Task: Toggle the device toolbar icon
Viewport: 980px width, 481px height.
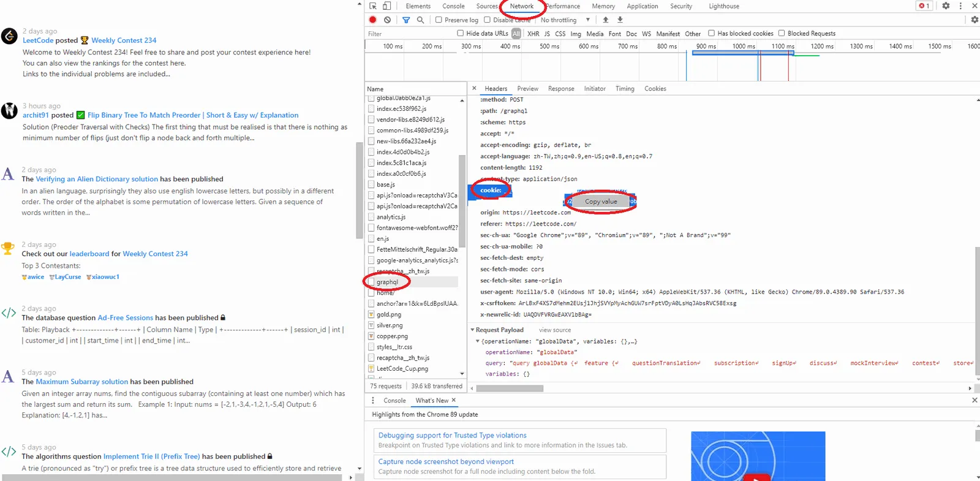Action: tap(387, 6)
